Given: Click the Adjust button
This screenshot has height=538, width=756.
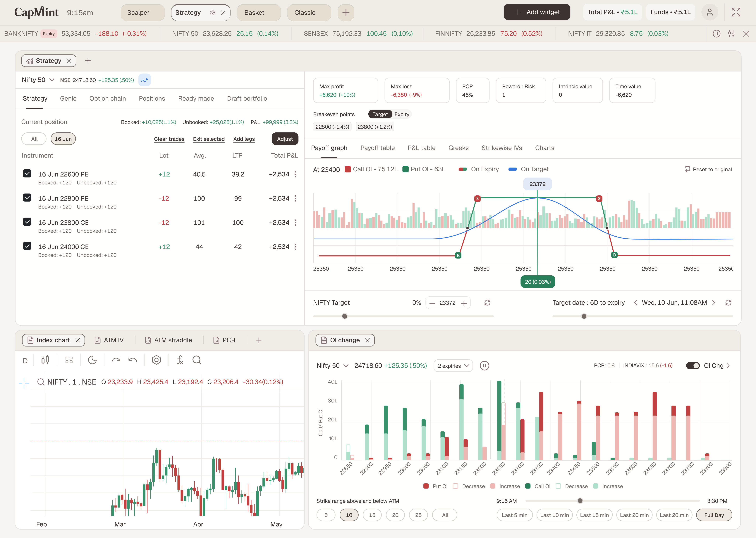Looking at the screenshot, I should 285,139.
